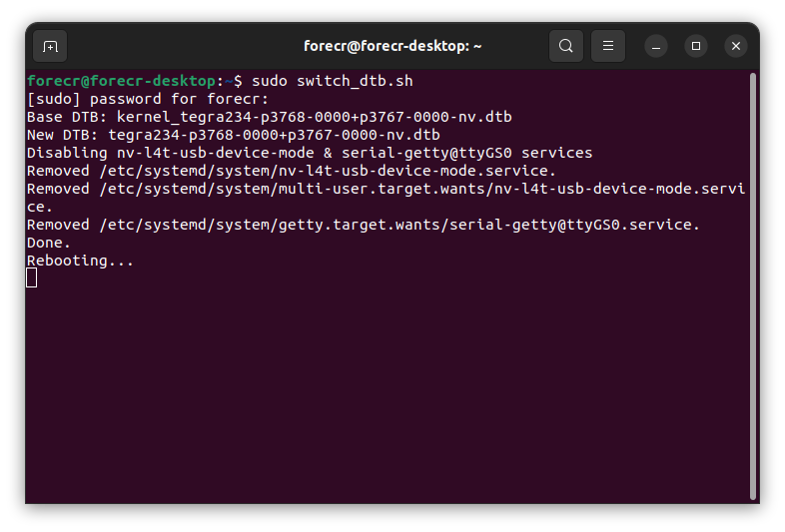Click the New DTB output line

pyautogui.click(x=234, y=135)
